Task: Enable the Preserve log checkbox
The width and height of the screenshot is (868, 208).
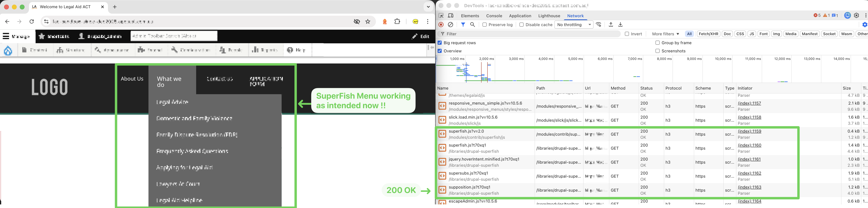Action: coord(485,25)
